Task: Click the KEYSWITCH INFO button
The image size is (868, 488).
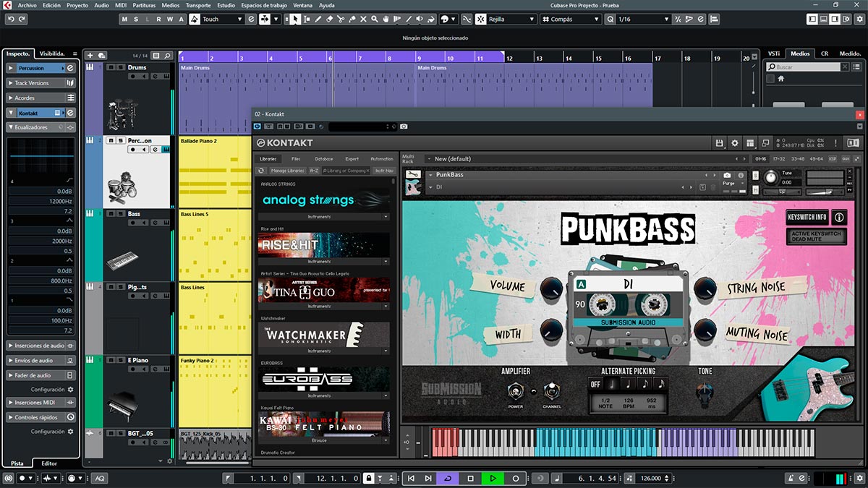Action: [x=808, y=217]
